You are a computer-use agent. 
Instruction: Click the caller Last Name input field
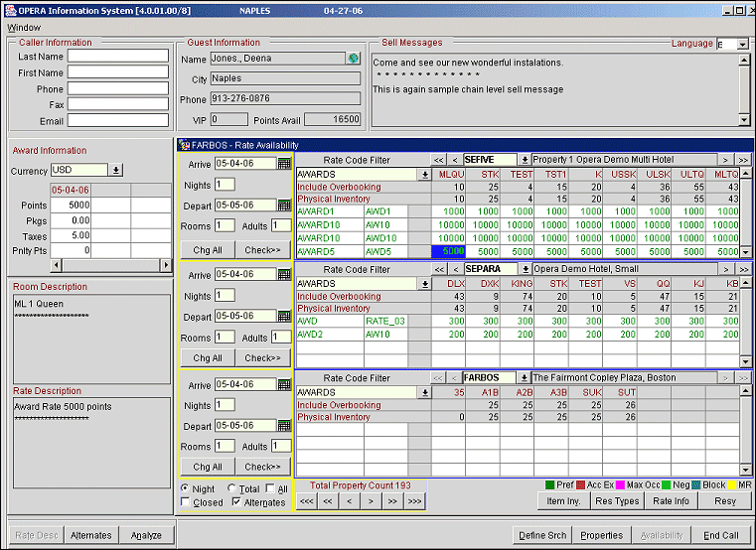[118, 57]
